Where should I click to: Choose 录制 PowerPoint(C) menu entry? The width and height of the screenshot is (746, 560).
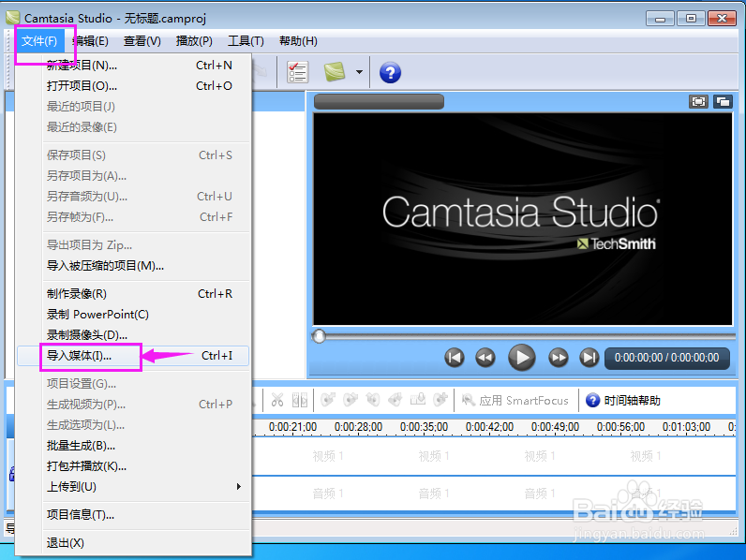point(133,315)
